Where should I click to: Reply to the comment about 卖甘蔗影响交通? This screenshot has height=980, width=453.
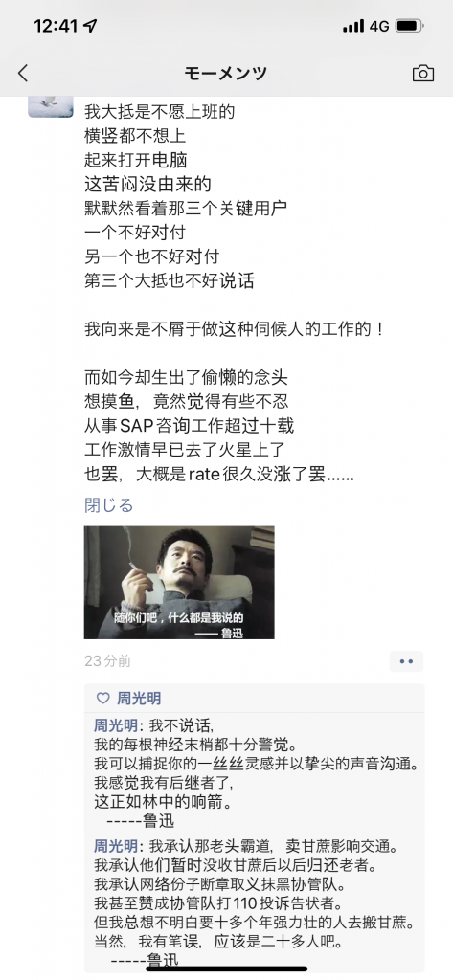[x=257, y=903]
